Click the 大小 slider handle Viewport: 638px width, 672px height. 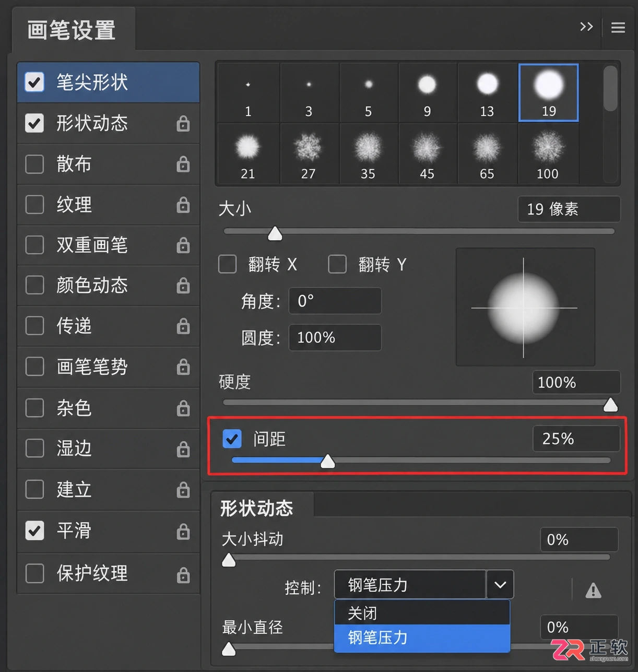pos(275,233)
